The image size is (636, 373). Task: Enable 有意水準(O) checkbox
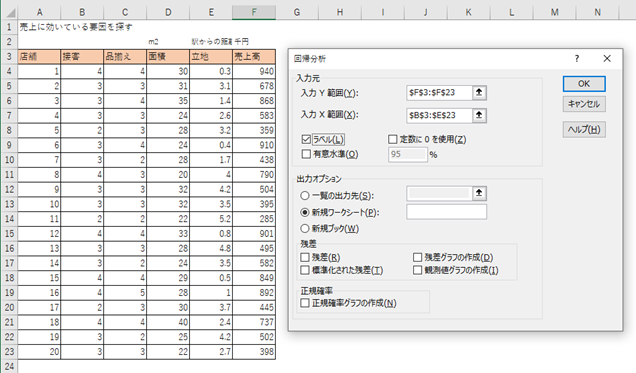(306, 154)
